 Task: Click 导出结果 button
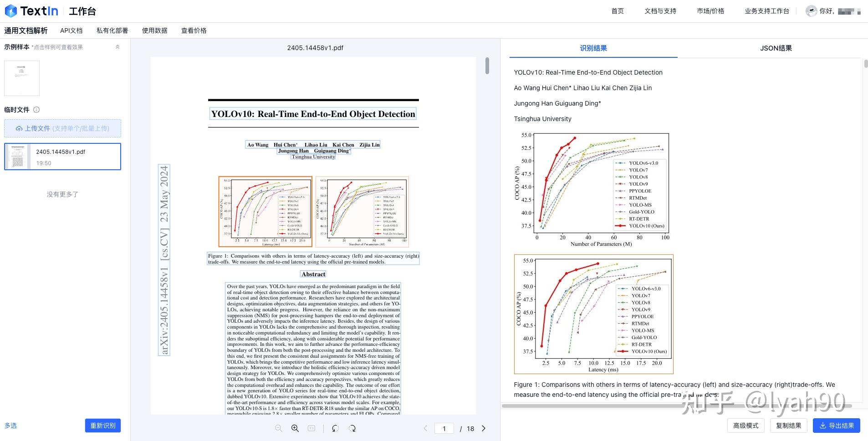(837, 426)
